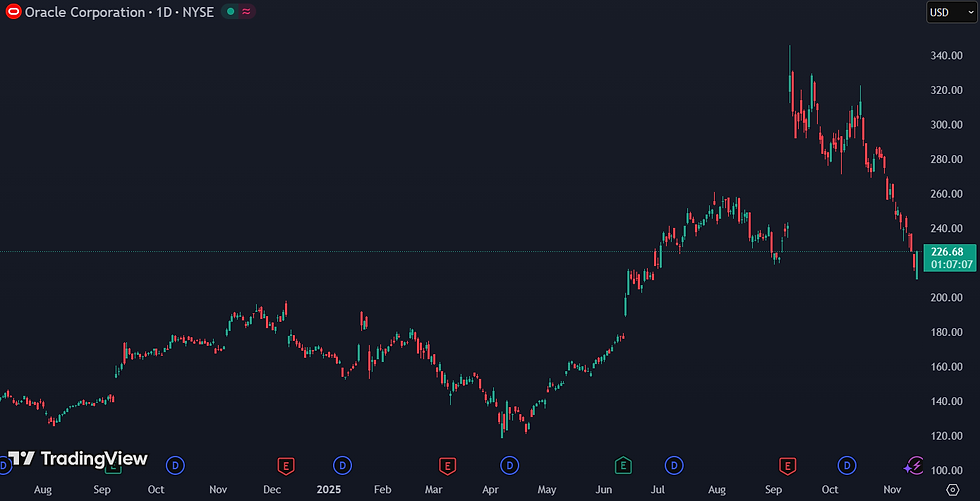Screen dimensions: 980x501
Task: Open the April 2025 dividend D marker
Action: point(510,465)
